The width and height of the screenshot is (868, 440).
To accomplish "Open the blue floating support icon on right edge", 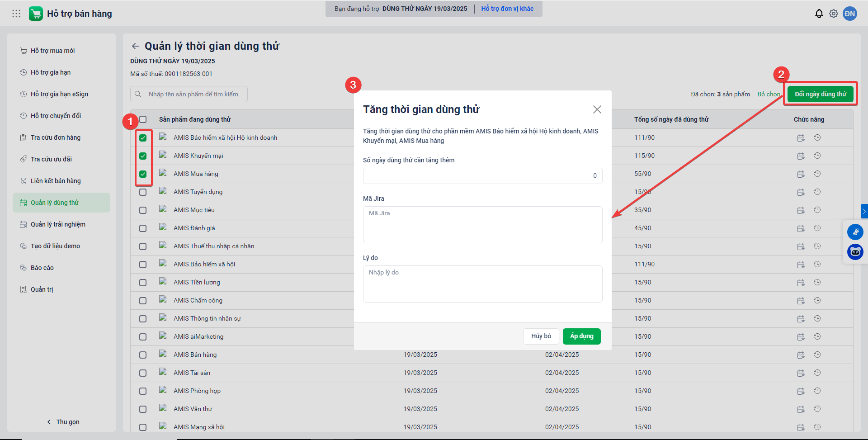I will (x=855, y=232).
